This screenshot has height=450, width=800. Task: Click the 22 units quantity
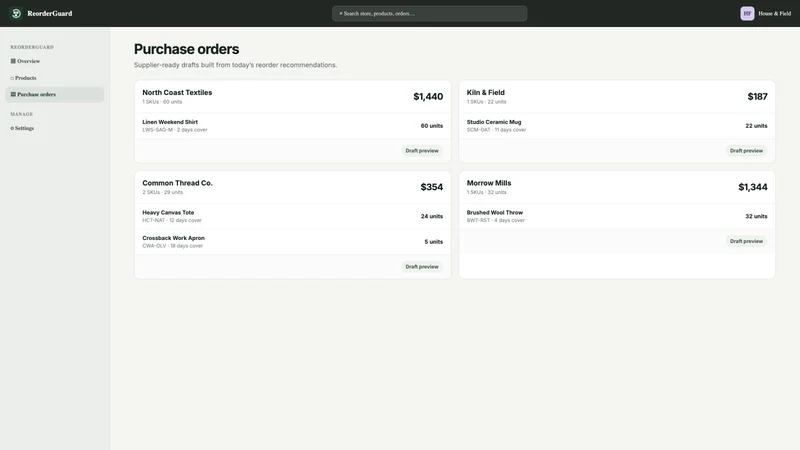coord(756,126)
